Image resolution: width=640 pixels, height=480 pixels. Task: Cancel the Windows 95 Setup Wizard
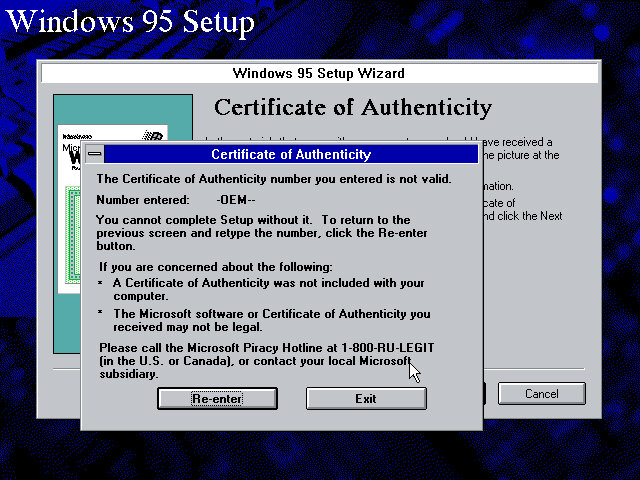point(541,393)
